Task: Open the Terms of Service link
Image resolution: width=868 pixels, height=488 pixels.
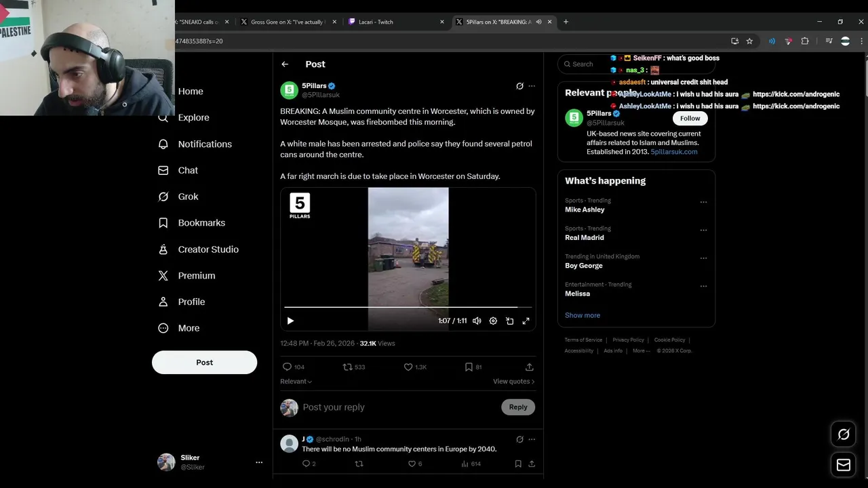Action: point(583,340)
